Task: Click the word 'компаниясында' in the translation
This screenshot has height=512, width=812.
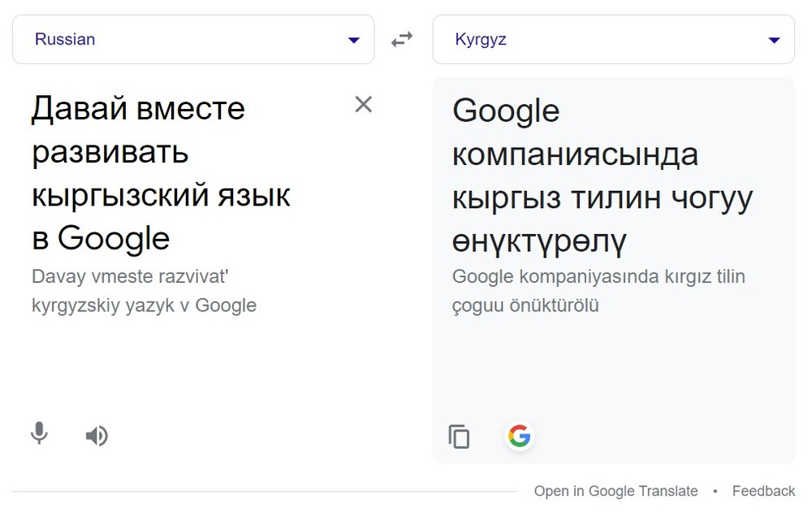Action: coord(575,154)
